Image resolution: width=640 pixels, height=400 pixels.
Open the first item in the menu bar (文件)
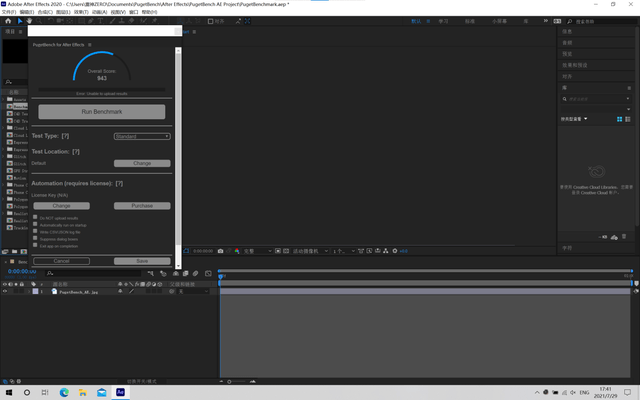click(x=9, y=12)
